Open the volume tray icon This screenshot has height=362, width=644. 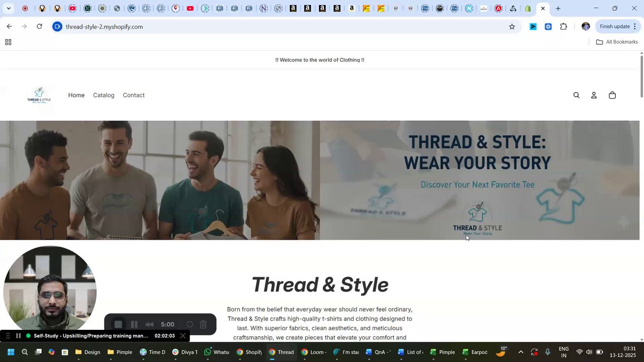[589, 352]
